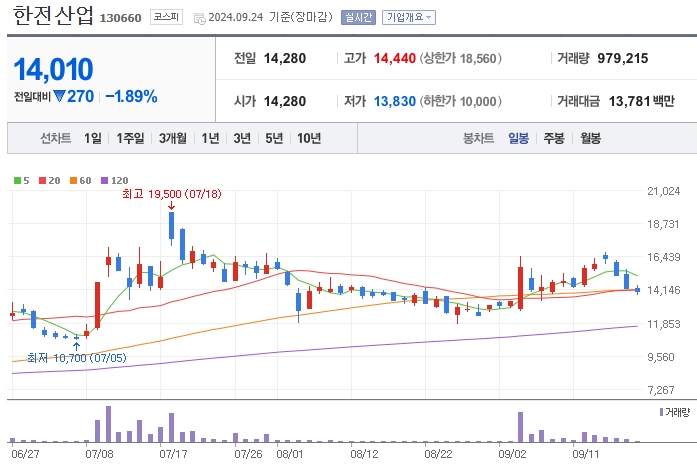Screen dimensions: 697x467
Task: Click the tallest volume bar after 07/08
Action: pyautogui.click(x=108, y=424)
